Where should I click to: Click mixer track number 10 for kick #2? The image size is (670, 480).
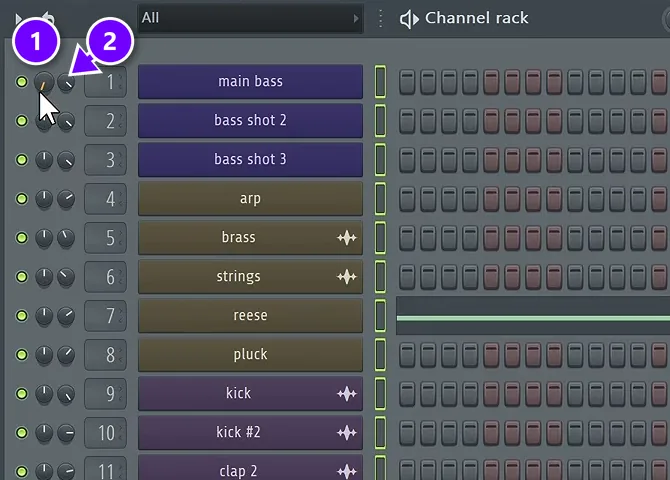tap(106, 433)
